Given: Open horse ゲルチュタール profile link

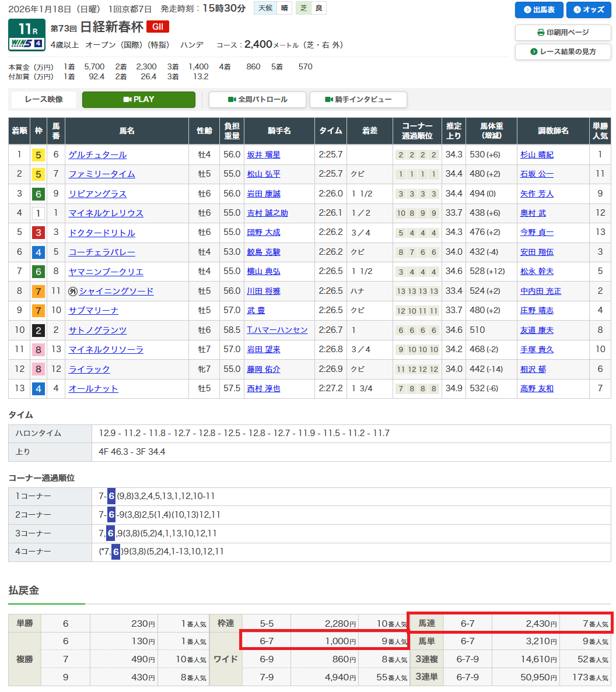Looking at the screenshot, I should (x=97, y=155).
